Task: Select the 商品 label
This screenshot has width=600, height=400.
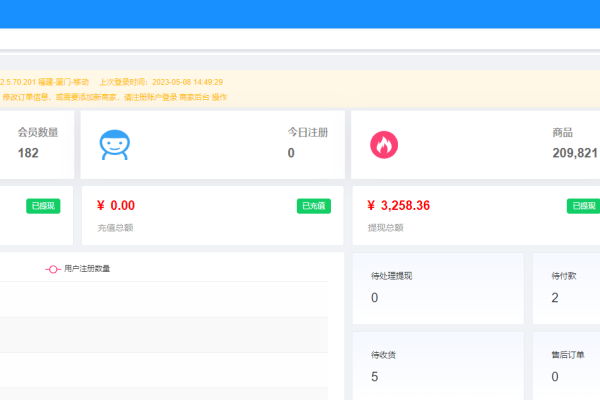Action: click(x=562, y=132)
